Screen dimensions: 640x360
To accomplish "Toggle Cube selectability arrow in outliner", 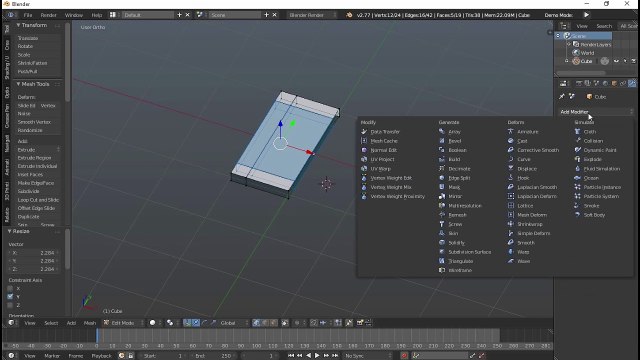I will [x=625, y=61].
